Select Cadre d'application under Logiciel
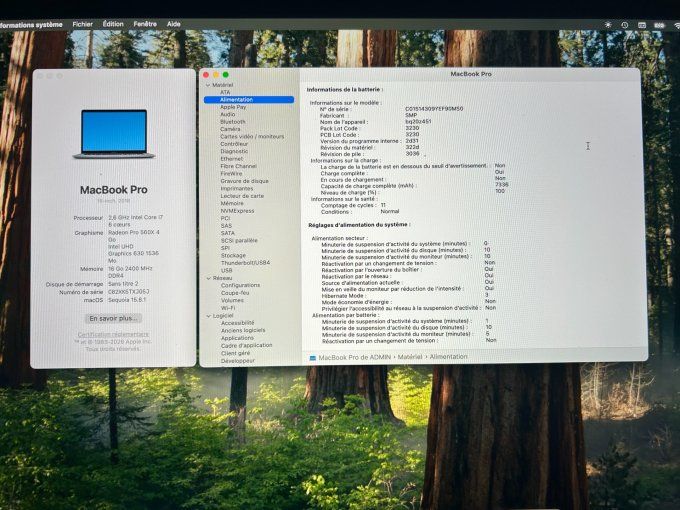This screenshot has width=680, height=510. pyautogui.click(x=247, y=346)
